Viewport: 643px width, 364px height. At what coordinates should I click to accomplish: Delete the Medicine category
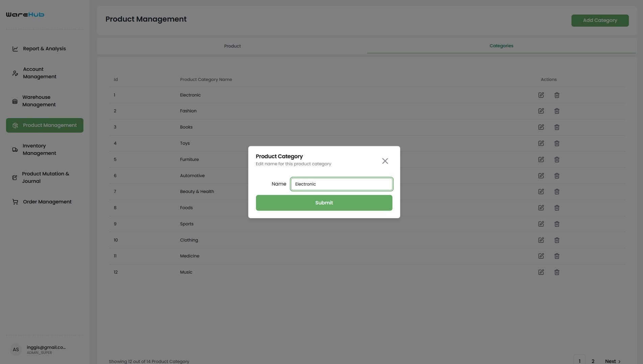557,256
